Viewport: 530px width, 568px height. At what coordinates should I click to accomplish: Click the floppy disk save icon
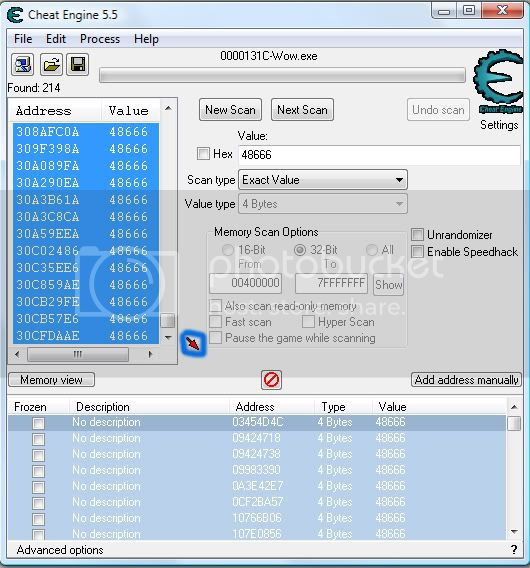click(x=78, y=65)
